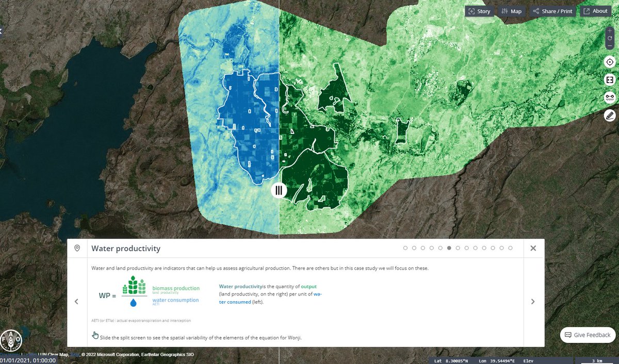Click the Lon 39.54494°E readout
619x364 pixels.
(x=497, y=361)
